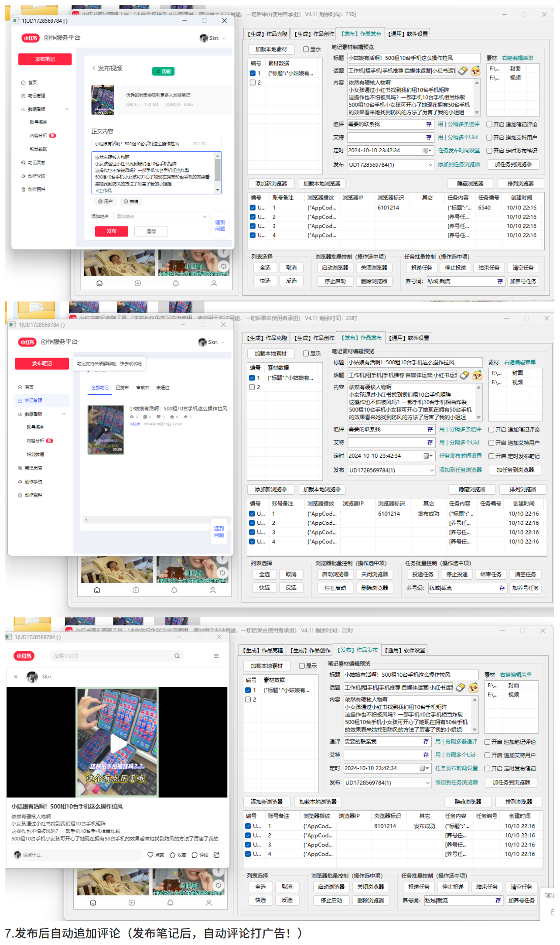Click the 说点什么 comment input
560x945 pixels.
click(77, 855)
